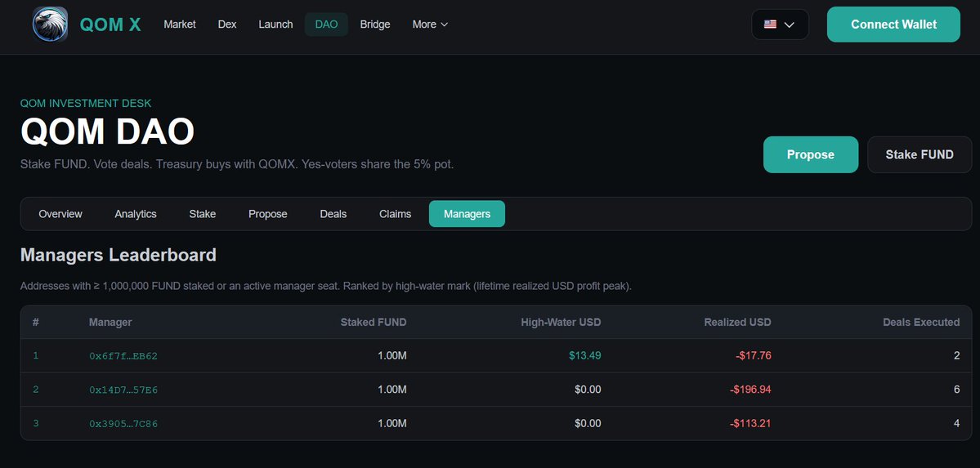Viewport: 980px width, 468px height.
Task: Select the DAO nav item
Action: [326, 25]
